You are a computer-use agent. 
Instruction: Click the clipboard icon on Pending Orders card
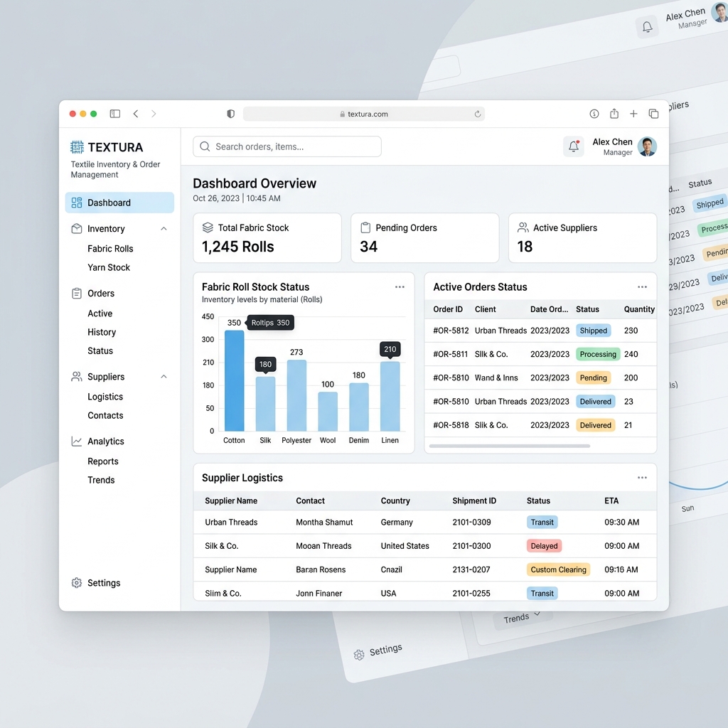tap(365, 227)
